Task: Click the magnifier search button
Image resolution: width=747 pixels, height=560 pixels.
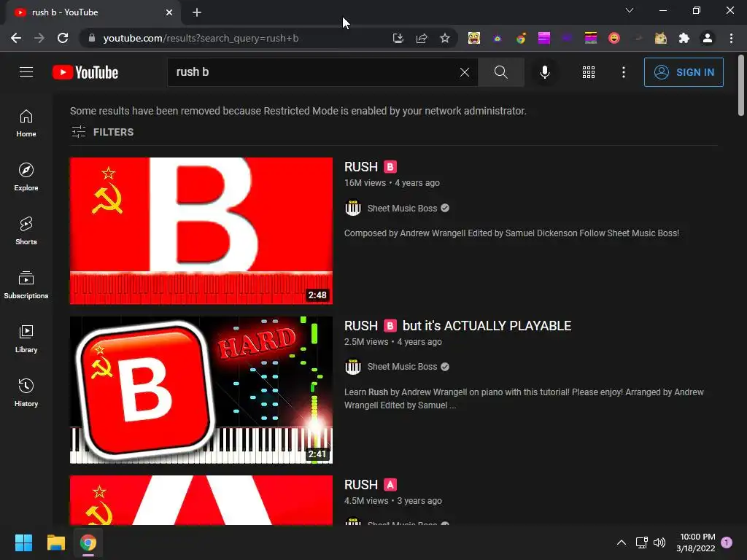Action: pyautogui.click(x=500, y=72)
